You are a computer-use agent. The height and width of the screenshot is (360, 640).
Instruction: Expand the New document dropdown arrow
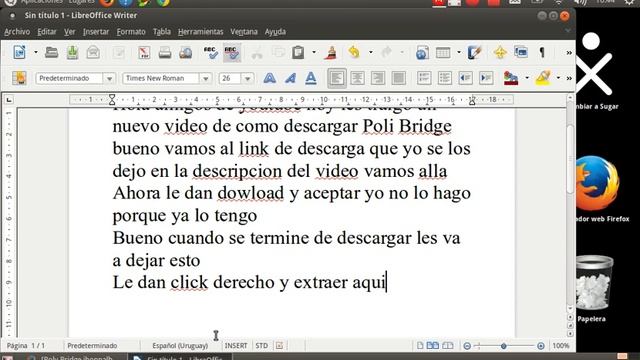coord(36,52)
